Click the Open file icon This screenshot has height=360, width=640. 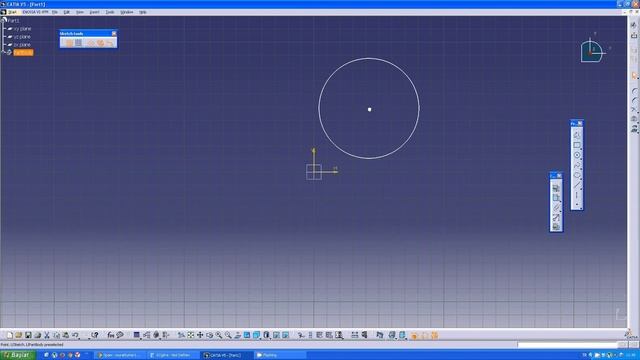18,335
